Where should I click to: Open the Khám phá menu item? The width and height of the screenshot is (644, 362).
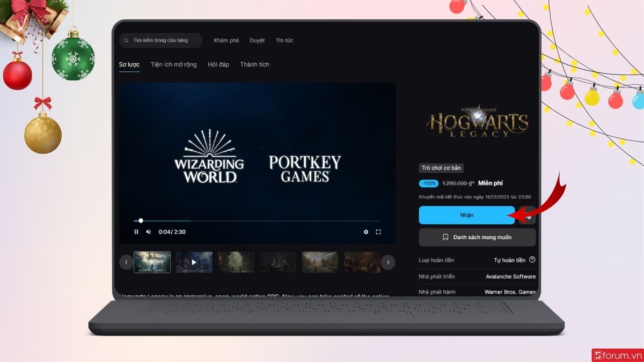click(x=226, y=41)
